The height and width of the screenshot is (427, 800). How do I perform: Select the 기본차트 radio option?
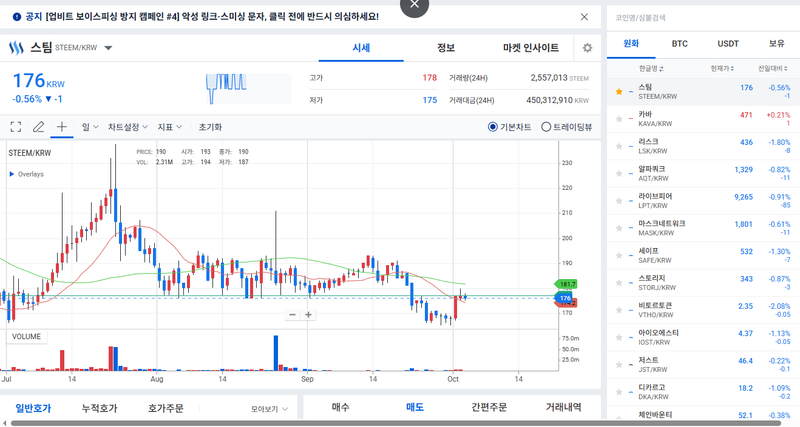click(494, 127)
